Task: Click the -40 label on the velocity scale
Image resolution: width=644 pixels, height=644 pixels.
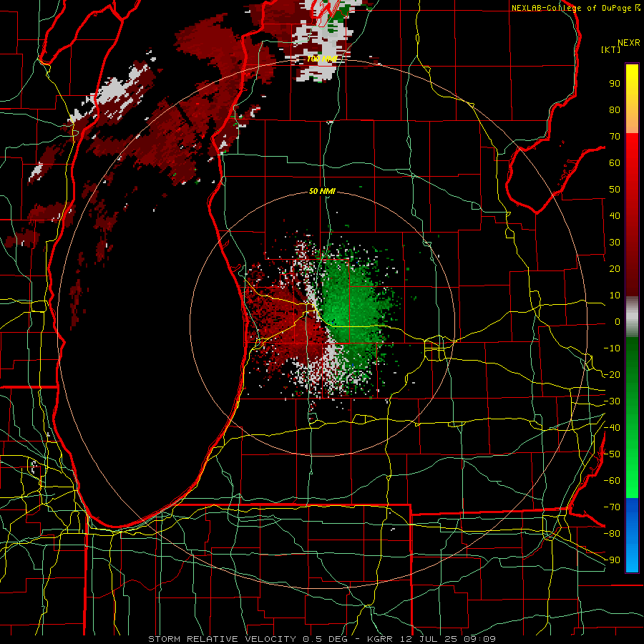Action: point(612,428)
